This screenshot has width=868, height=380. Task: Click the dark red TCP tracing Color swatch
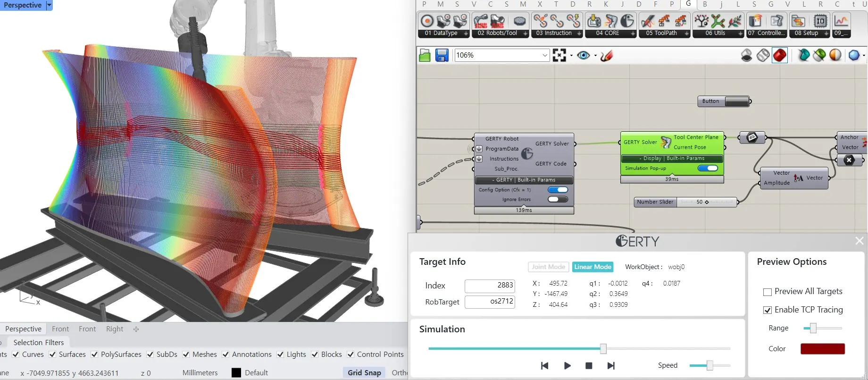pyautogui.click(x=822, y=349)
